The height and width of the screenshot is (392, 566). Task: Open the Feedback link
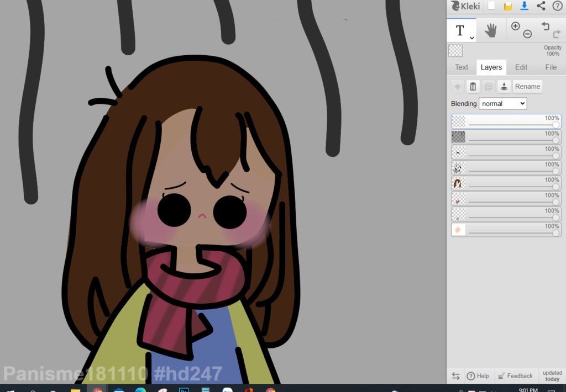(515, 376)
